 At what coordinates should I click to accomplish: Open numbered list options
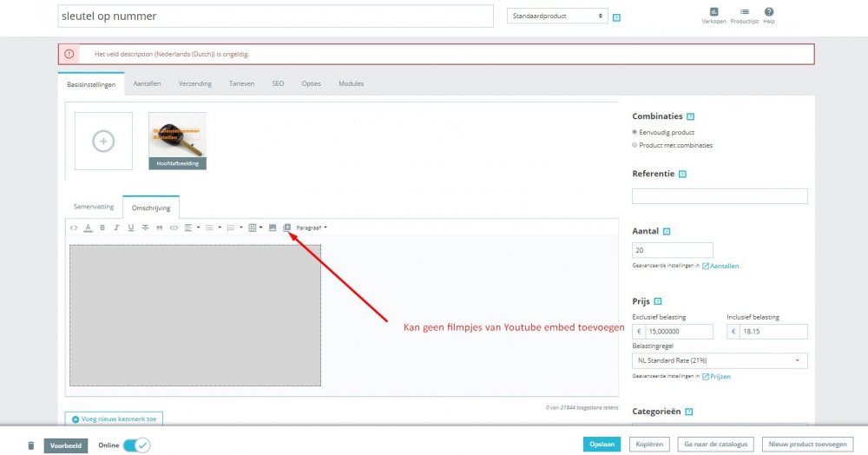coord(234,227)
